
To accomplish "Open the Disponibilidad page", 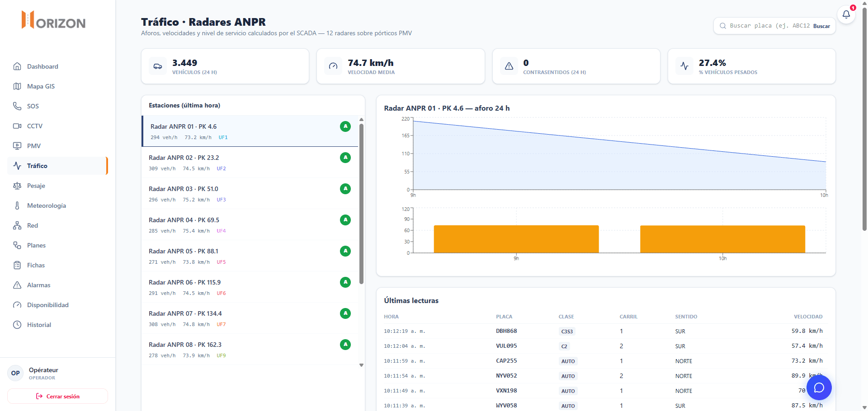I will (57, 305).
